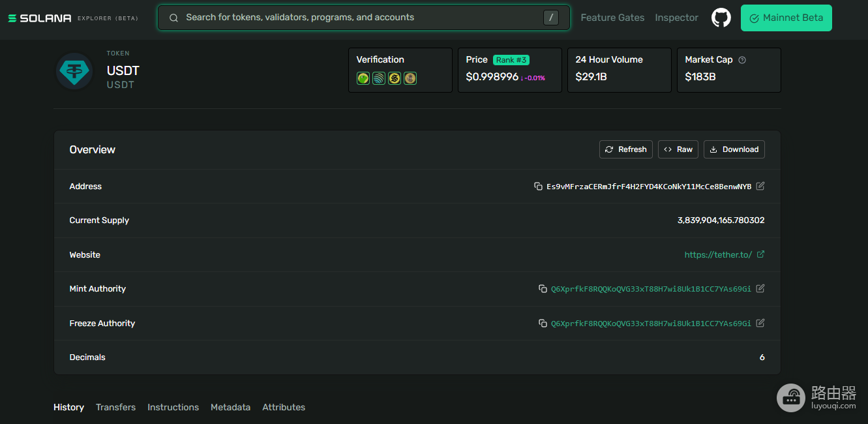This screenshot has height=424, width=868.
Task: Click the 24 Hour Volume value $29.1B
Action: [x=591, y=77]
